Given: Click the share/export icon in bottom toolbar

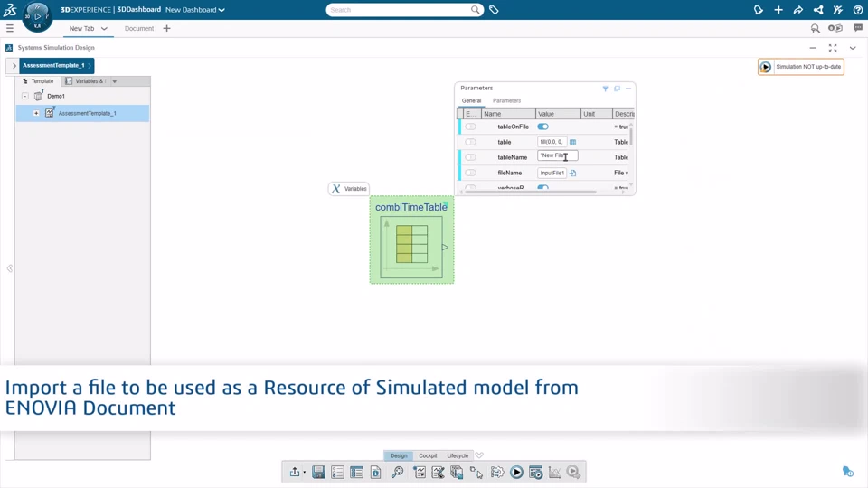Looking at the screenshot, I should 295,472.
